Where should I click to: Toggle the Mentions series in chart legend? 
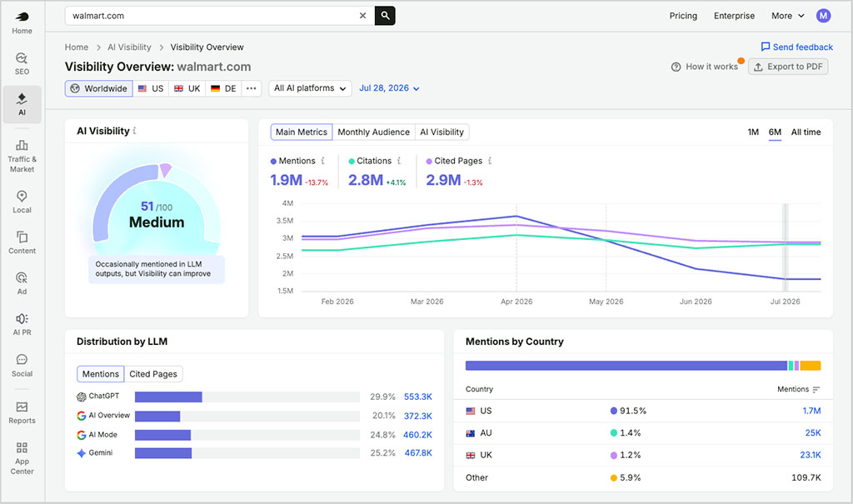point(292,161)
